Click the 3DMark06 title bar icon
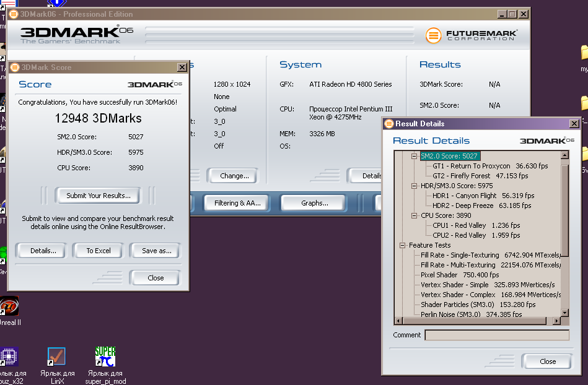 pyautogui.click(x=14, y=14)
